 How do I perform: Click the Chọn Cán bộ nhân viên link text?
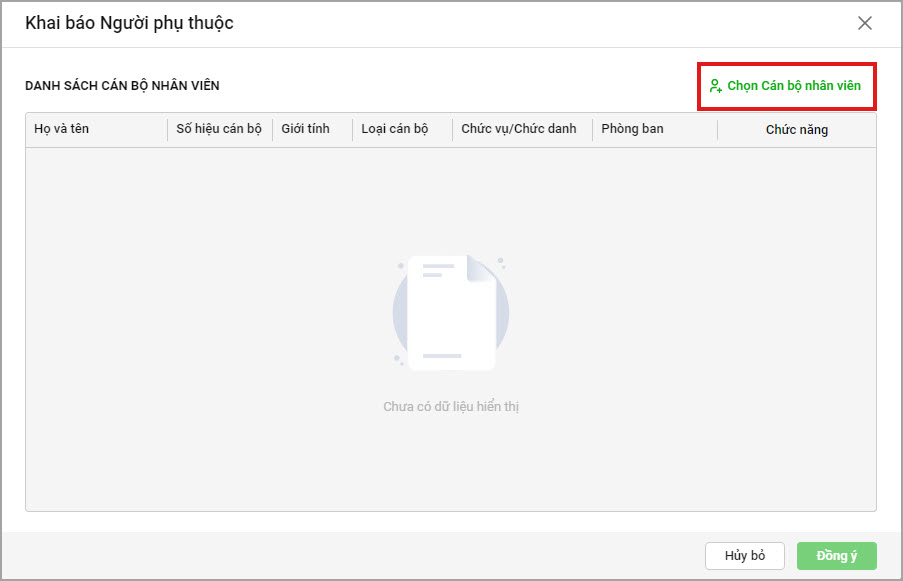(794, 86)
